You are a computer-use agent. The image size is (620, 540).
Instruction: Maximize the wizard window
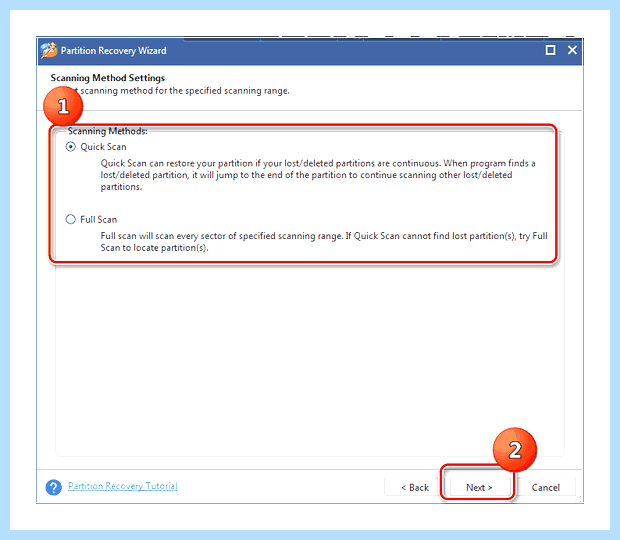[550, 50]
